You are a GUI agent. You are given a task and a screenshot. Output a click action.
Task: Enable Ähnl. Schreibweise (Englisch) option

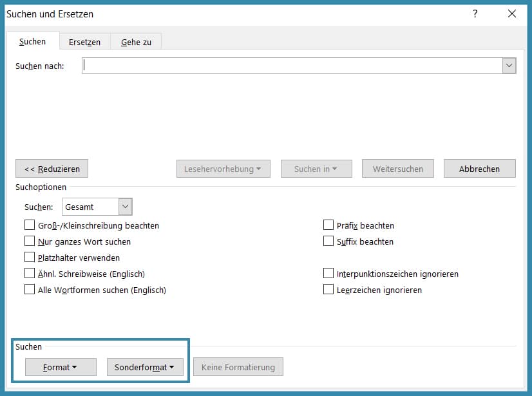[x=30, y=274]
